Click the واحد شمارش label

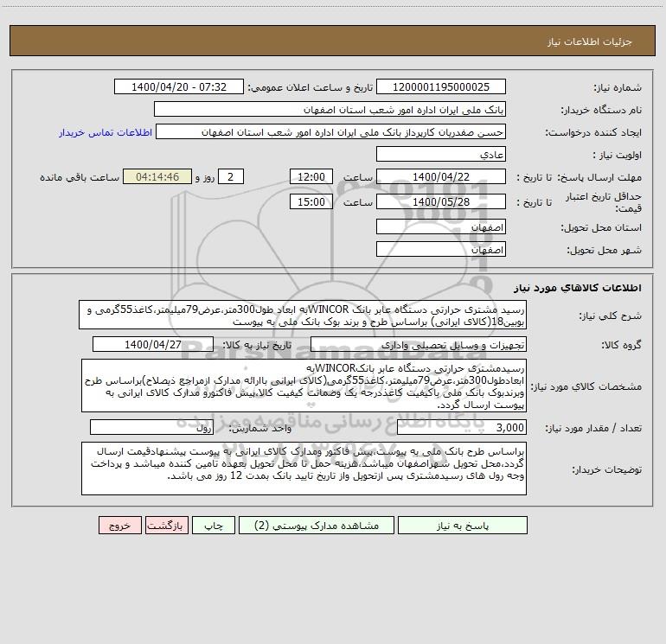(x=260, y=429)
